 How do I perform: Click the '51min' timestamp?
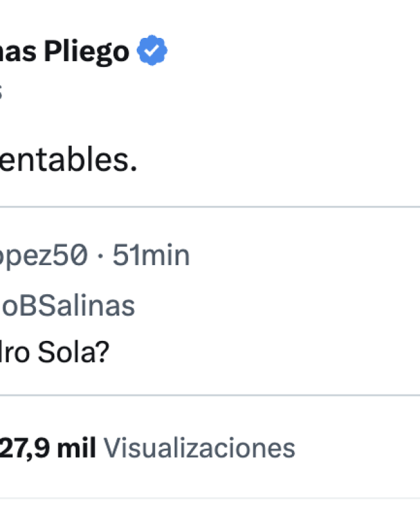(151, 255)
